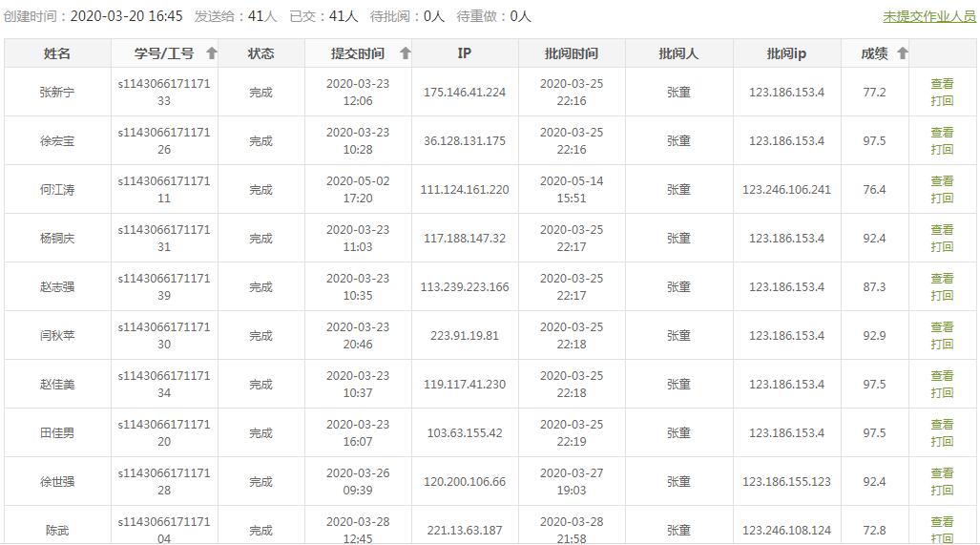
Task: Click 徐世强 name cell
Action: point(57,482)
